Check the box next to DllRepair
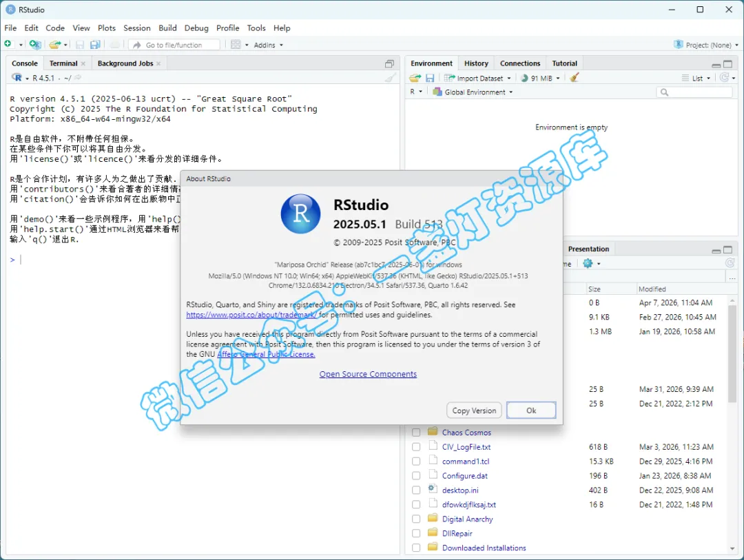744x560 pixels. coord(416,533)
